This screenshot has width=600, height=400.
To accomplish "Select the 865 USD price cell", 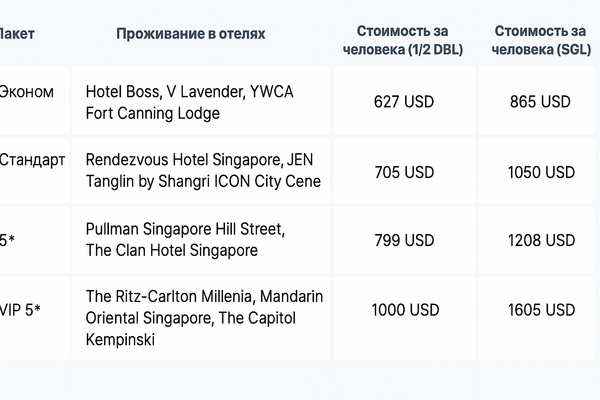I will [540, 101].
